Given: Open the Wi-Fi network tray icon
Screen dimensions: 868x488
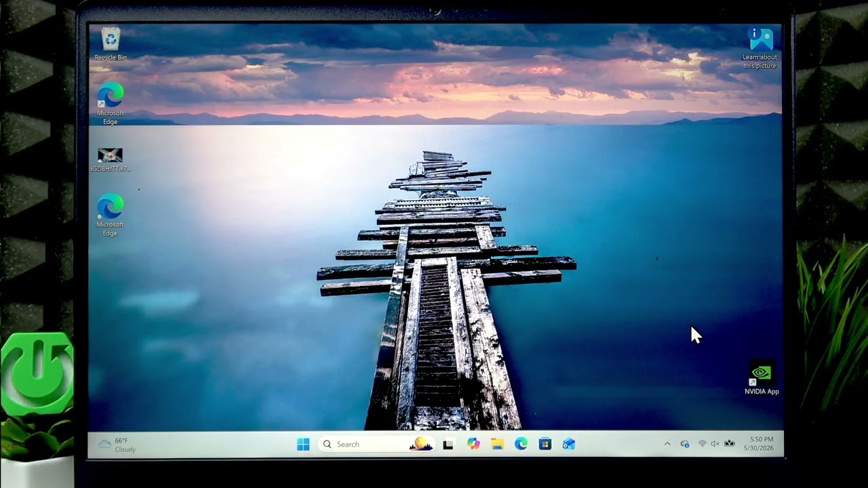Looking at the screenshot, I should [702, 444].
